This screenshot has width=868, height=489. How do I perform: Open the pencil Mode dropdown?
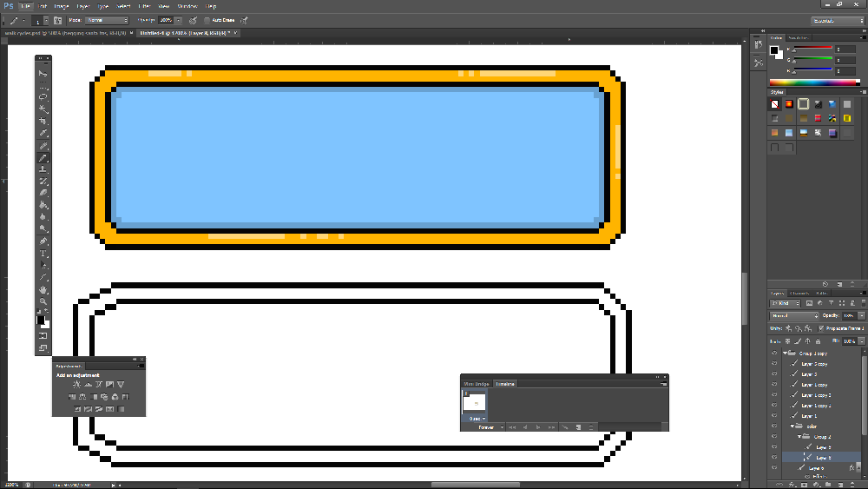[107, 20]
